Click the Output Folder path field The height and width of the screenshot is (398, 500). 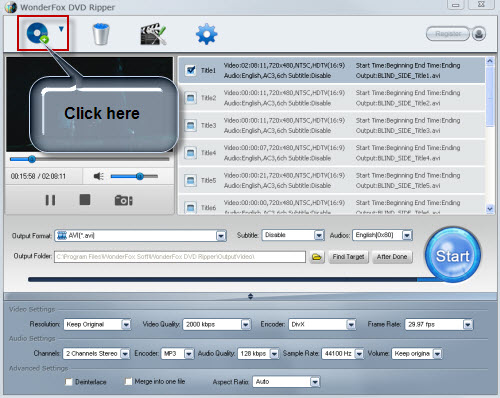[180, 257]
